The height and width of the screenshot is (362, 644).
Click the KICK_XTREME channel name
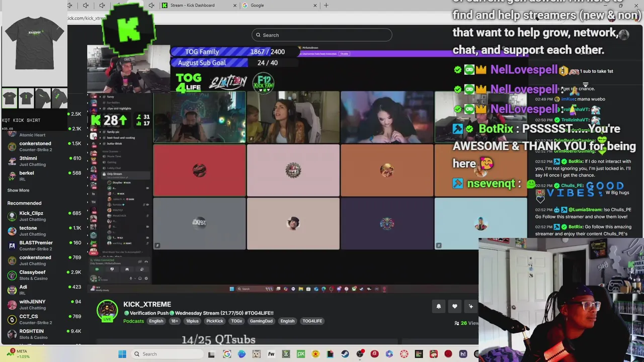pyautogui.click(x=147, y=304)
